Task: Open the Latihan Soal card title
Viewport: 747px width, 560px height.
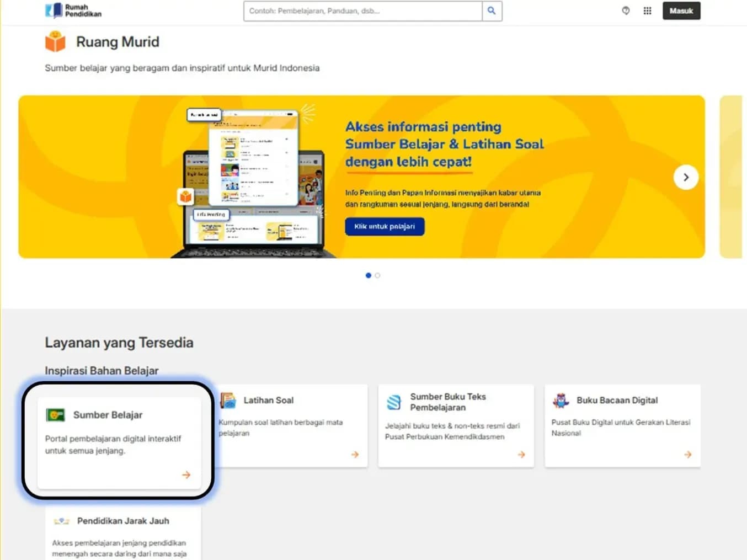Action: (x=269, y=401)
